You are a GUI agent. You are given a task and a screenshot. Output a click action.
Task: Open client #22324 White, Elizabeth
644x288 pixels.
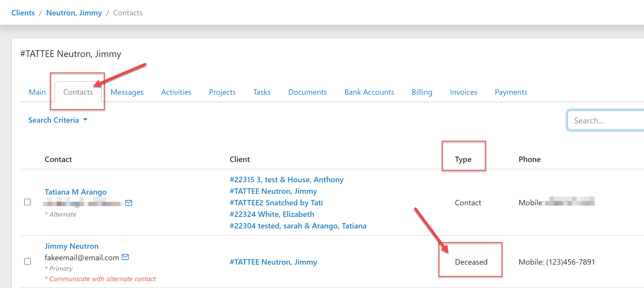(272, 214)
